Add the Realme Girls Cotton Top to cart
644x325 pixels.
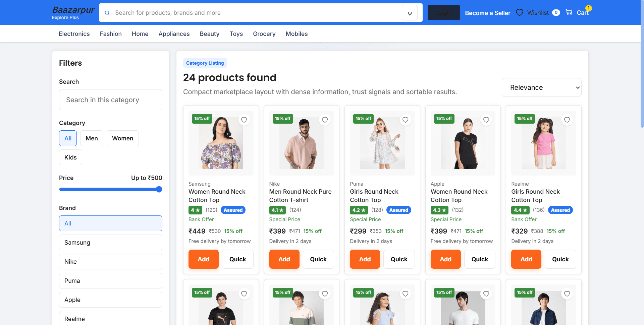click(x=526, y=259)
